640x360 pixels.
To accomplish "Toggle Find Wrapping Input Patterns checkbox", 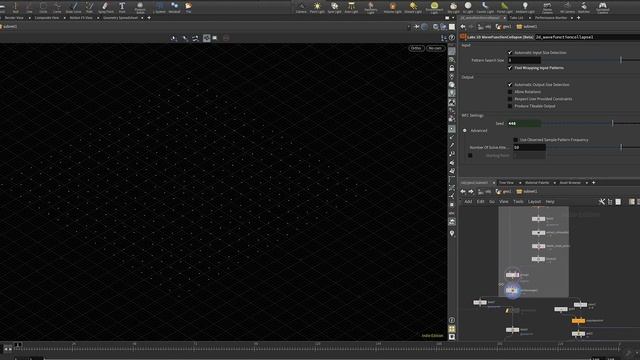I will [x=510, y=68].
